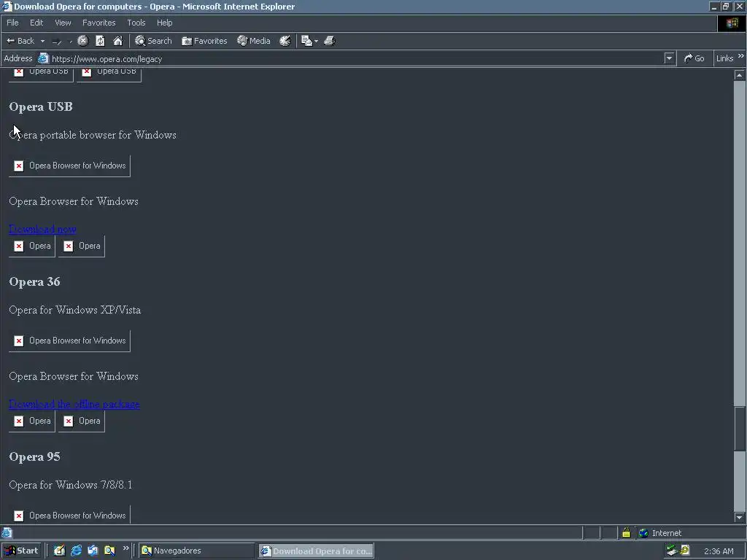Switch to the Navegadores taskbar window
The height and width of the screenshot is (560, 747).
197,551
